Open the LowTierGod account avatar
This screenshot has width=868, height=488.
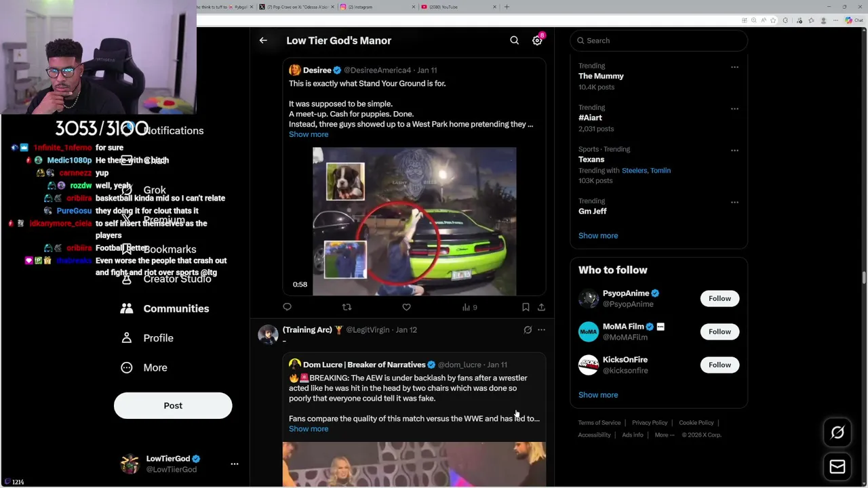[130, 464]
